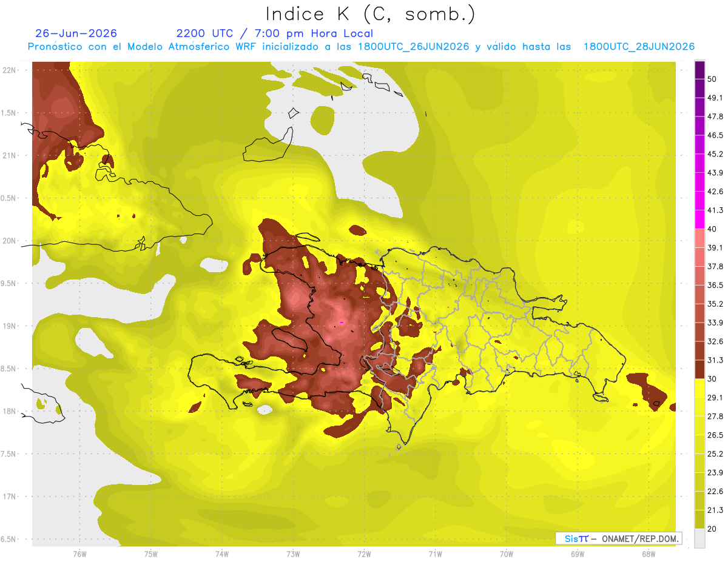Click the "33.9" color scale value
Image resolution: width=728 pixels, height=562 pixels.
(715, 323)
